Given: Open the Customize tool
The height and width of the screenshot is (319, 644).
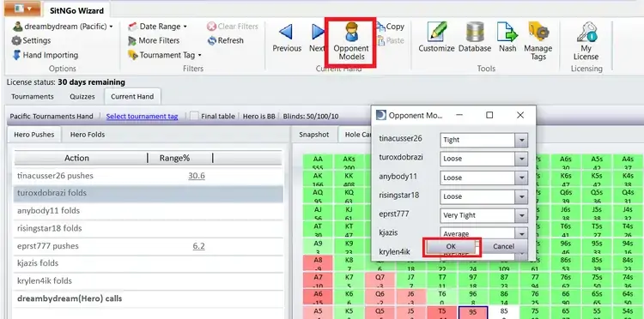Looking at the screenshot, I should pos(436,38).
